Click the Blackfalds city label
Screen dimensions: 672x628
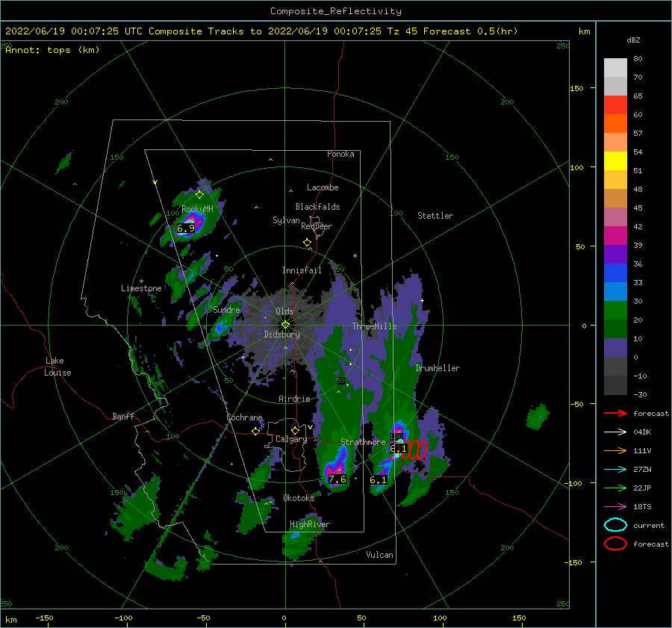pos(317,207)
